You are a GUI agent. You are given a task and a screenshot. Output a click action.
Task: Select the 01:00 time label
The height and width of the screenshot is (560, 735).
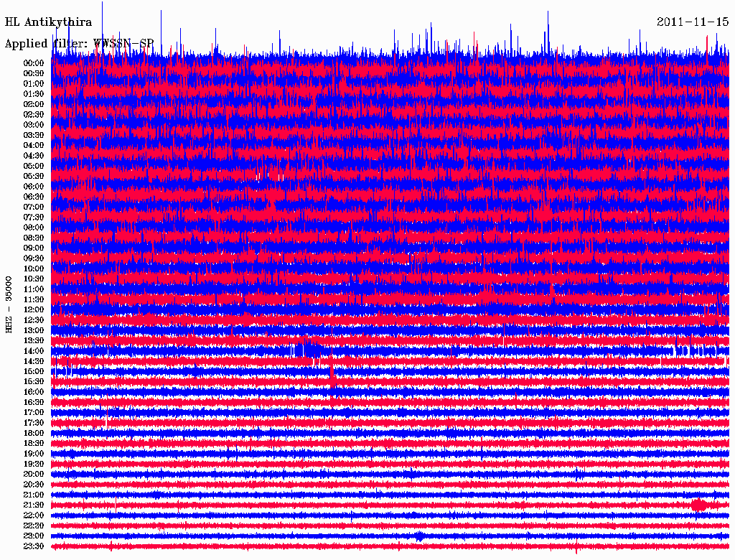click(x=34, y=83)
